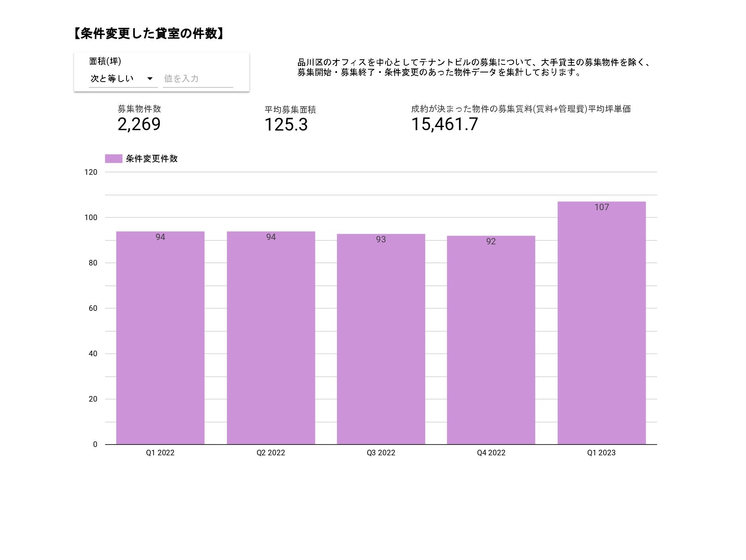Image resolution: width=746 pixels, height=560 pixels.
Task: Click the Q1 2023 axis label
Action: pyautogui.click(x=601, y=453)
